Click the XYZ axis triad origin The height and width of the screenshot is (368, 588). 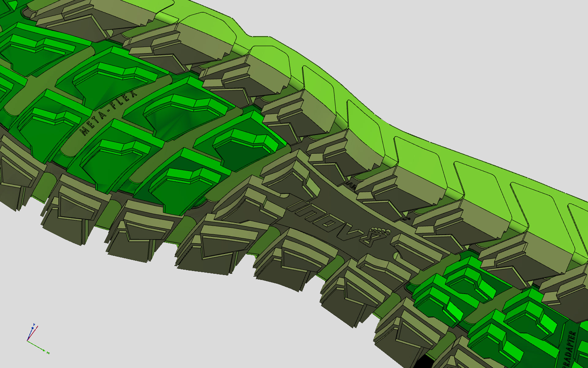pos(28,341)
